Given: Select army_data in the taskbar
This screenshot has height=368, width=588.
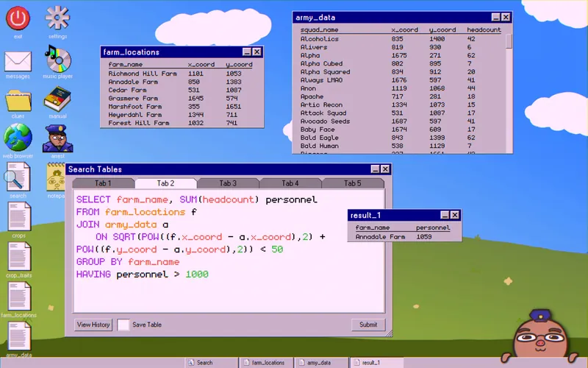Looking at the screenshot, I should (321, 363).
